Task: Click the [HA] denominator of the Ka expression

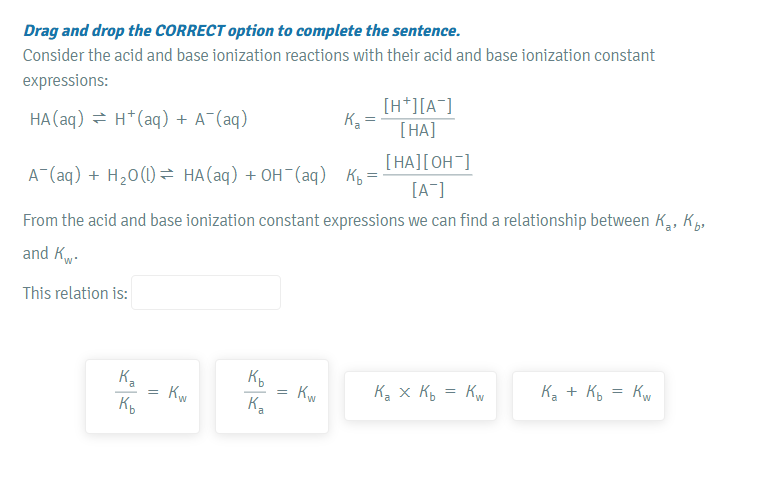Action: coord(417,130)
